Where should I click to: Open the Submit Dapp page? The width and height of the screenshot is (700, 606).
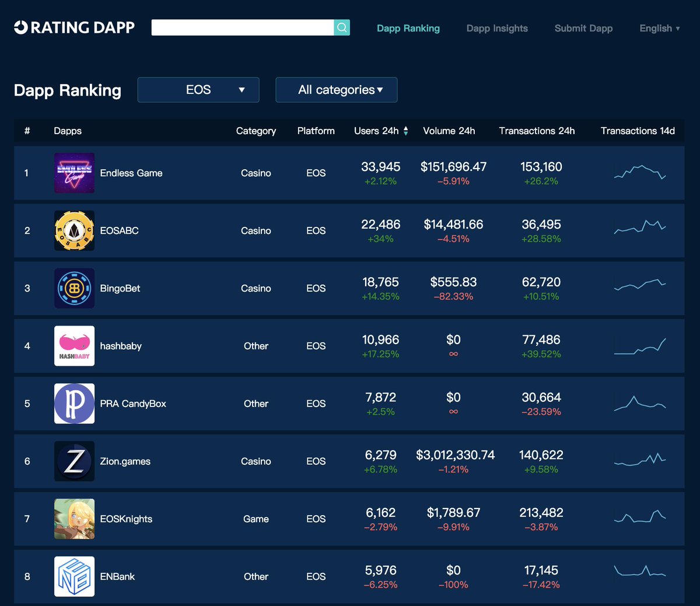pos(583,28)
